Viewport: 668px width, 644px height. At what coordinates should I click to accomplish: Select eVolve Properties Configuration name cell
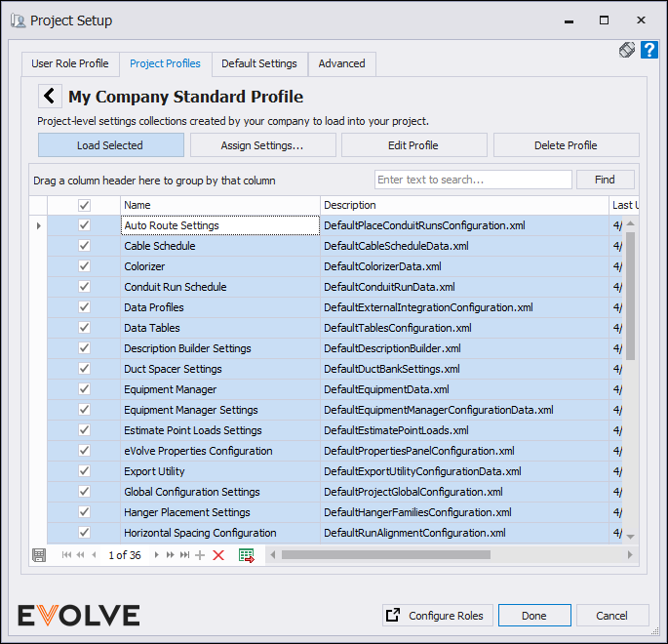coord(220,451)
